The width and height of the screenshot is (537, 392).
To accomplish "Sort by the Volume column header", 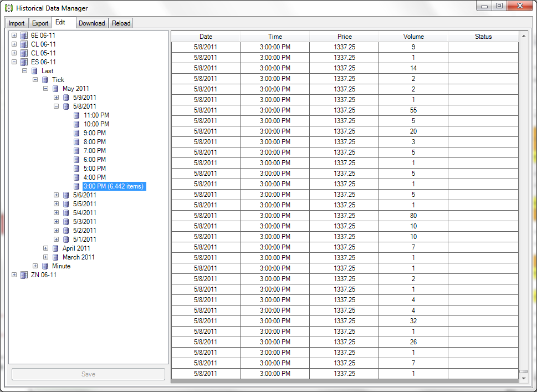I will point(413,37).
